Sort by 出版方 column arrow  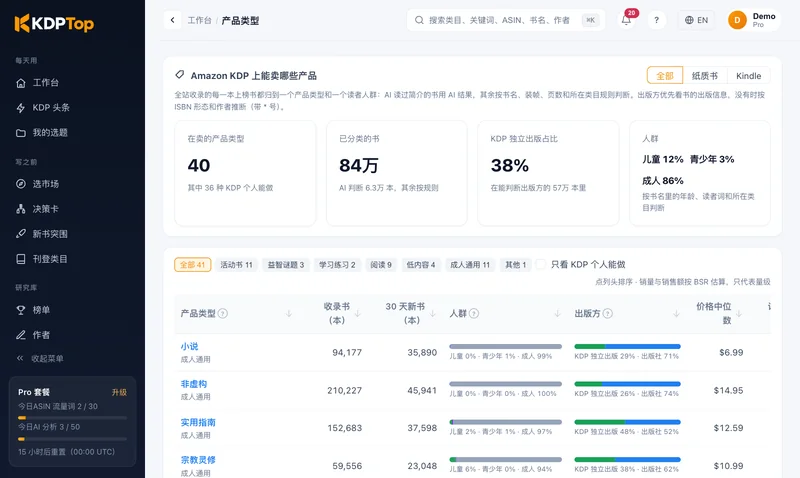coord(676,313)
